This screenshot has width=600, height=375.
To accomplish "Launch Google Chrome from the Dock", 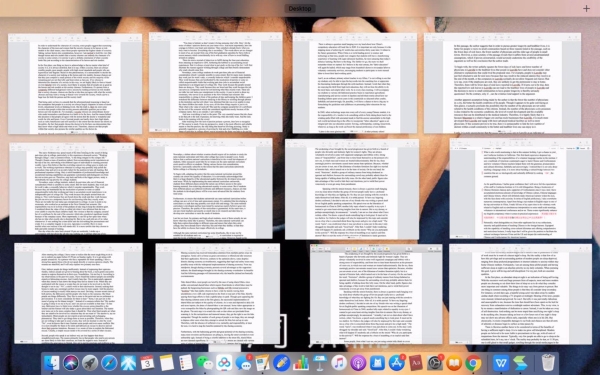I will [x=473, y=362].
